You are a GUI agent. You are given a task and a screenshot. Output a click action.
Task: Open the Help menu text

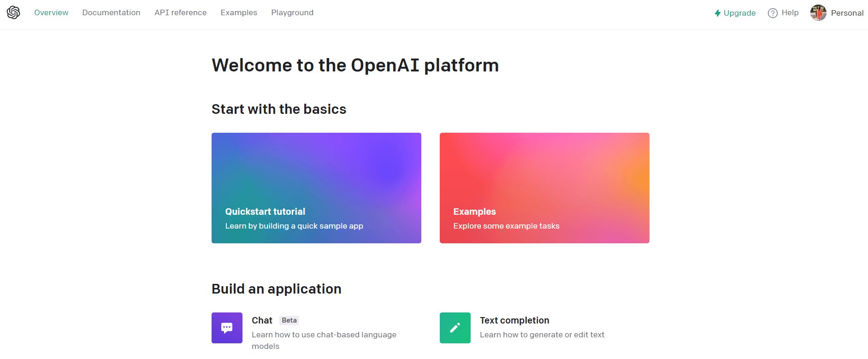[x=790, y=12]
